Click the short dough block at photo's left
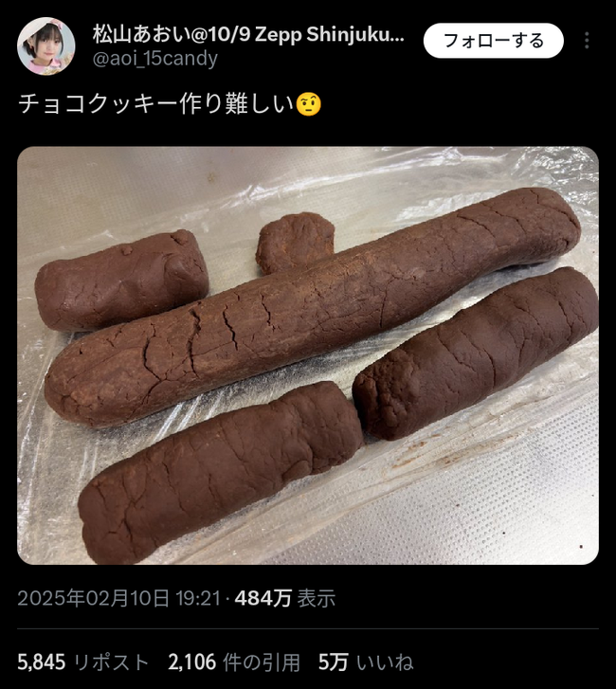This screenshot has height=689, width=616. 120,281
